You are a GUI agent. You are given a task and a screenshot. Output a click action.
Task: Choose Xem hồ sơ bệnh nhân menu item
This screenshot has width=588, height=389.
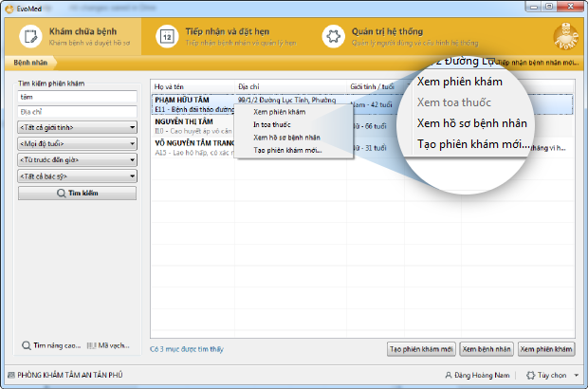[x=286, y=138]
